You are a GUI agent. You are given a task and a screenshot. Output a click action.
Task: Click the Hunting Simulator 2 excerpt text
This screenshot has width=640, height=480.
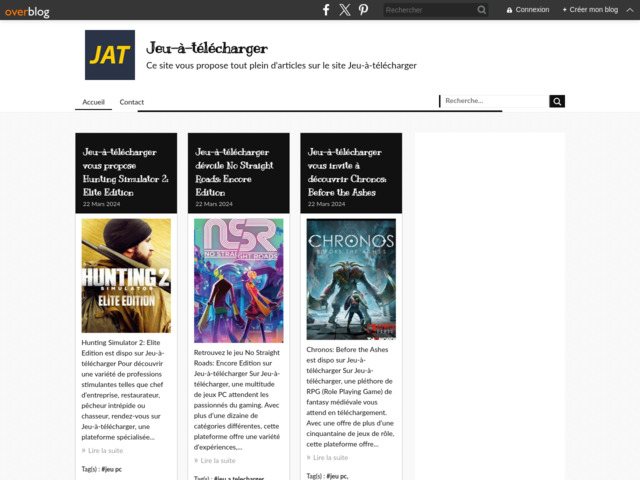(122, 390)
